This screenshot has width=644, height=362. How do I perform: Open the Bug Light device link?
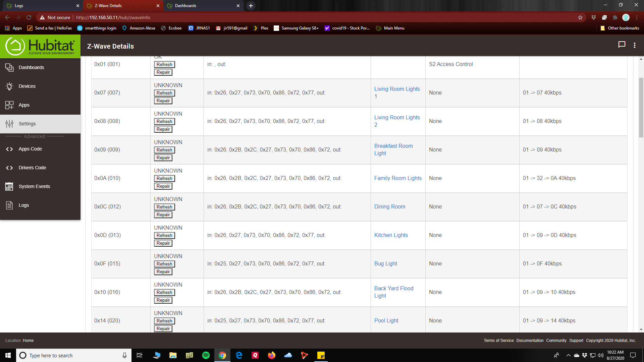(x=386, y=264)
